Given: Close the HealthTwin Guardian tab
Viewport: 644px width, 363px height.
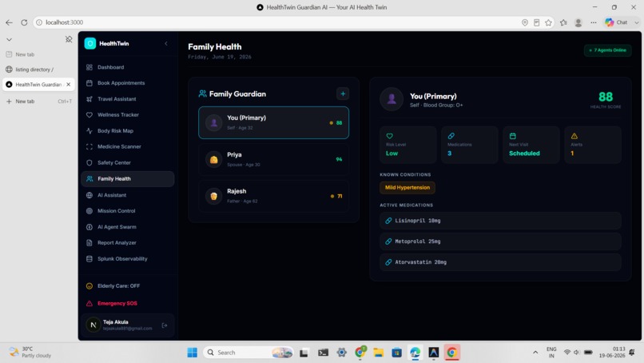Looking at the screenshot, I should (x=68, y=84).
